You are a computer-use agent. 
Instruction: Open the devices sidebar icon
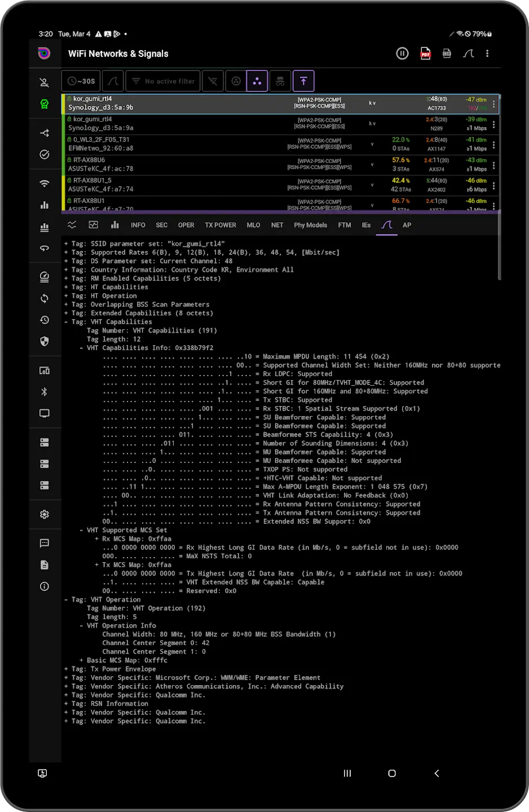tap(45, 370)
